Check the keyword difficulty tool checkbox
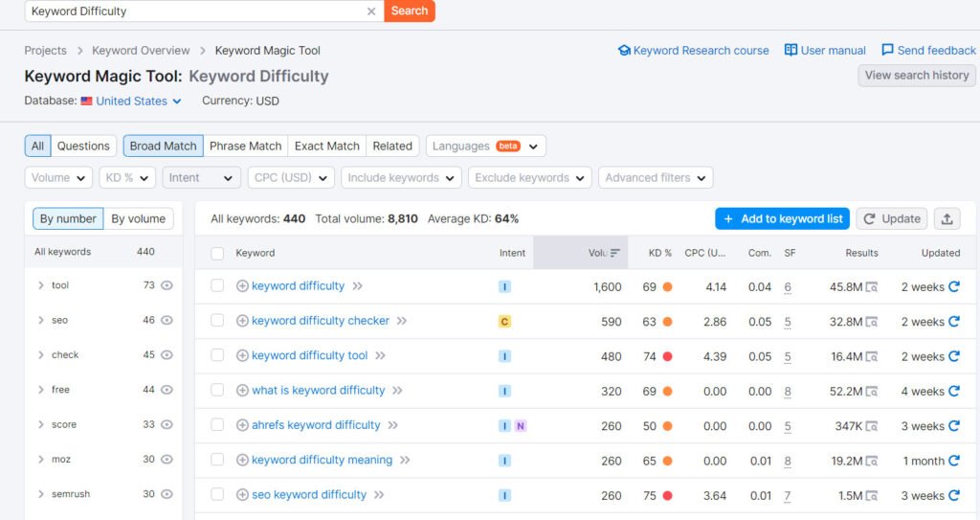Image resolution: width=980 pixels, height=520 pixels. [217, 355]
